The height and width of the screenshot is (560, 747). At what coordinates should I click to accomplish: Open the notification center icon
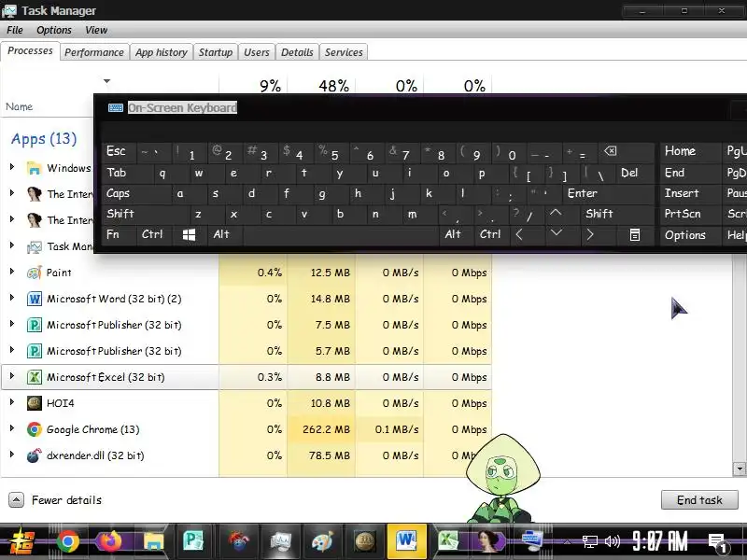tap(717, 542)
